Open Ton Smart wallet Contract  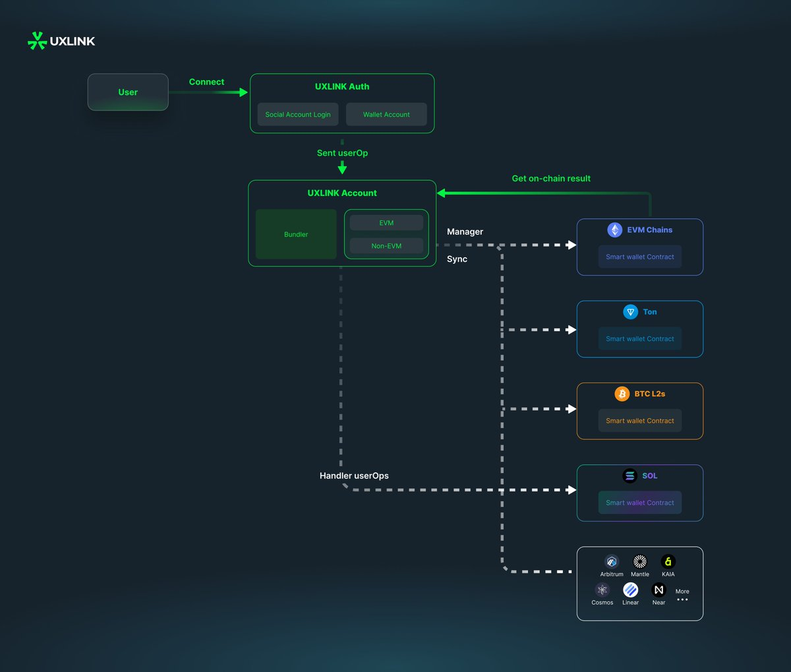click(640, 338)
